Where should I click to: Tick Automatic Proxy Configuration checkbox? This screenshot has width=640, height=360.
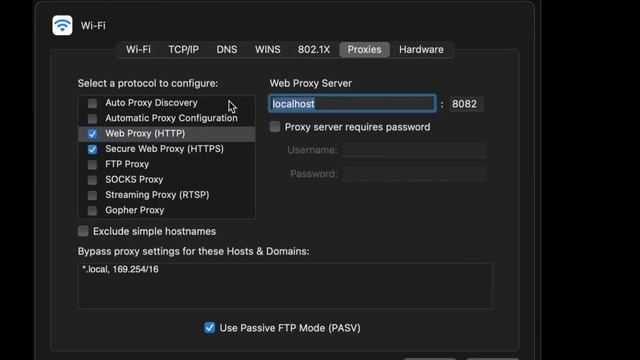pos(92,118)
